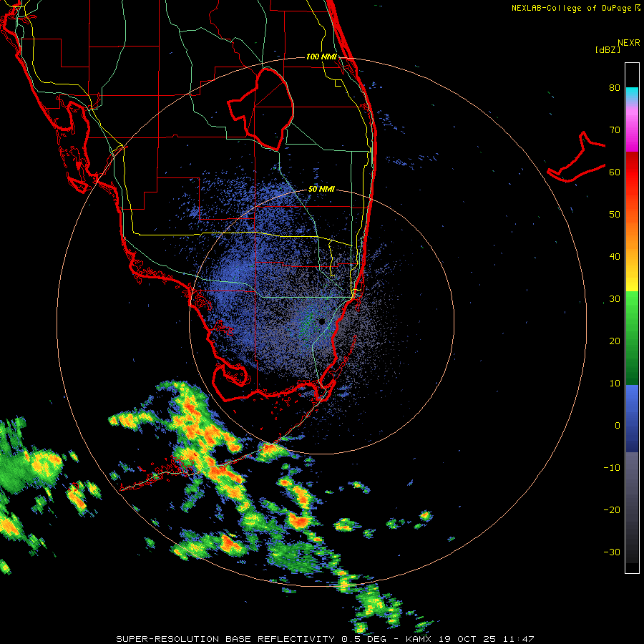Click the 40 value on the dBZ scale
This screenshot has height=644, width=644.
coord(615,257)
